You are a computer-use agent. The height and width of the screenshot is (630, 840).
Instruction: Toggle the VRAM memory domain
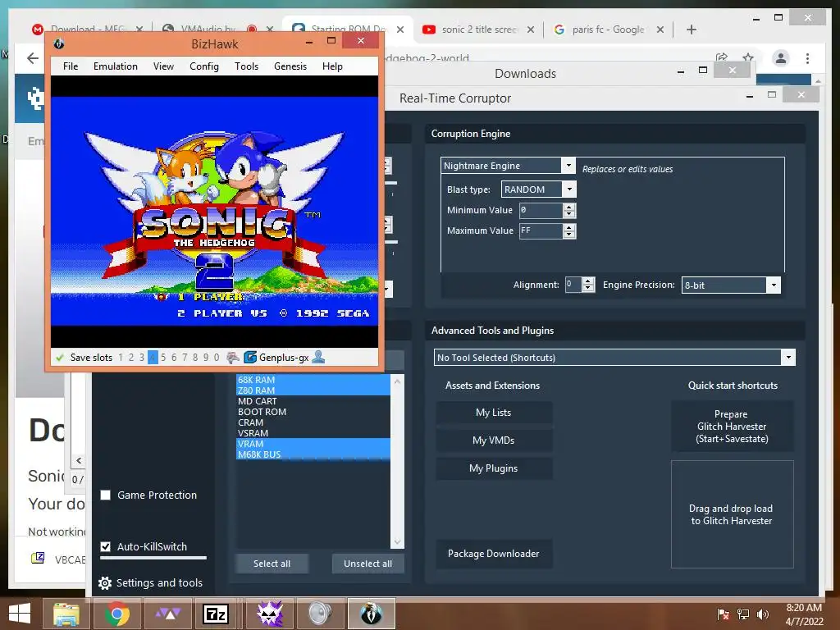click(313, 444)
